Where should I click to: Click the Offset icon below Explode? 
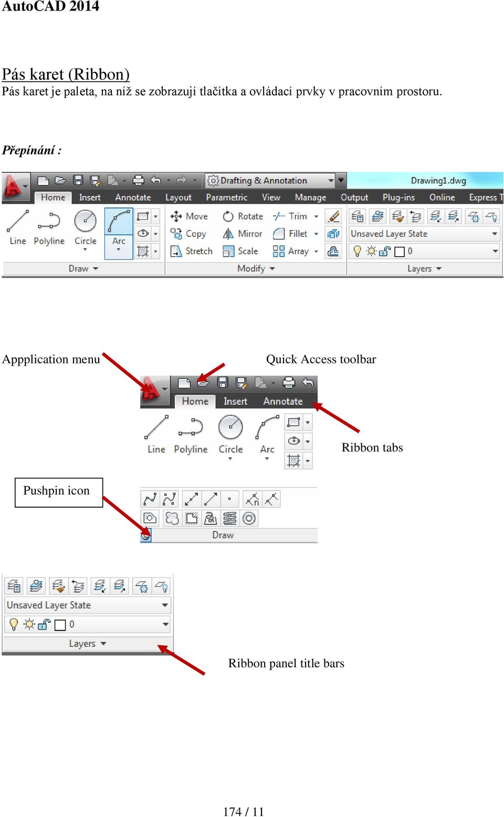(333, 252)
